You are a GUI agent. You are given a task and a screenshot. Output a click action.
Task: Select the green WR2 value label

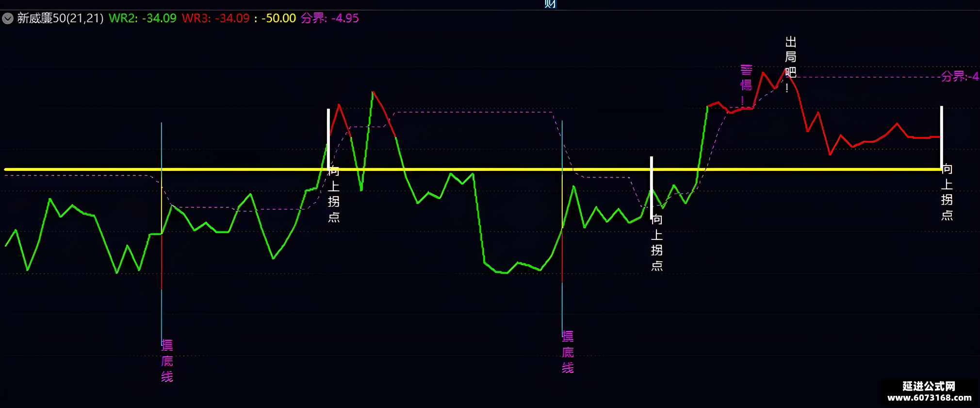click(143, 18)
